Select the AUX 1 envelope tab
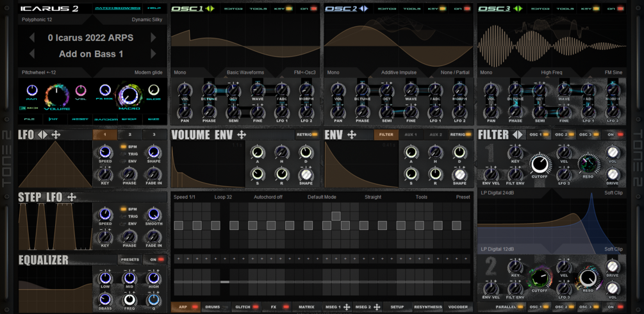The image size is (644, 314). click(411, 135)
